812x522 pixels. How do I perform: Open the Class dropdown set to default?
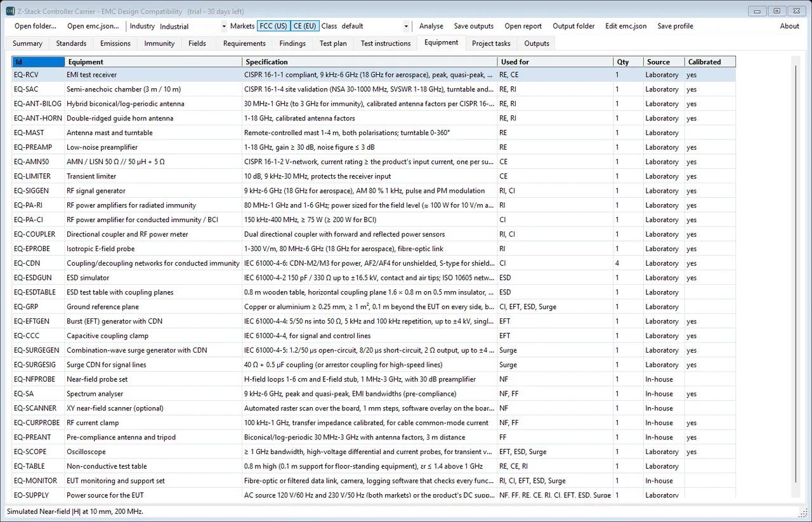click(x=375, y=26)
